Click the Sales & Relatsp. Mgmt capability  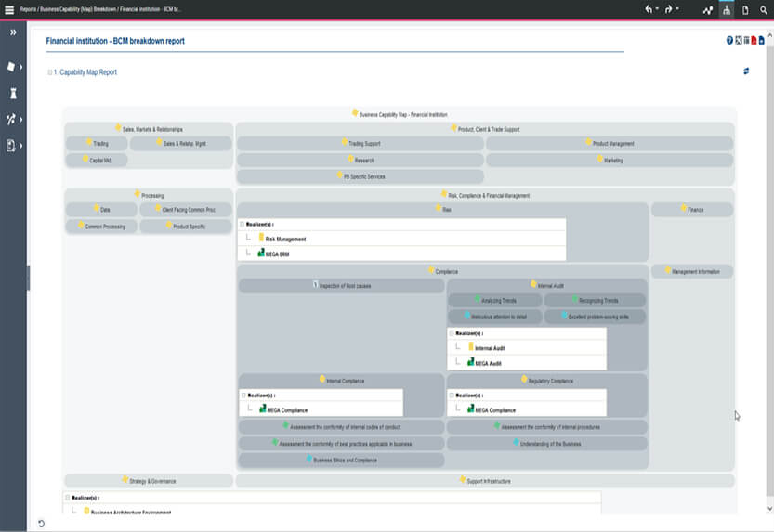point(180,144)
